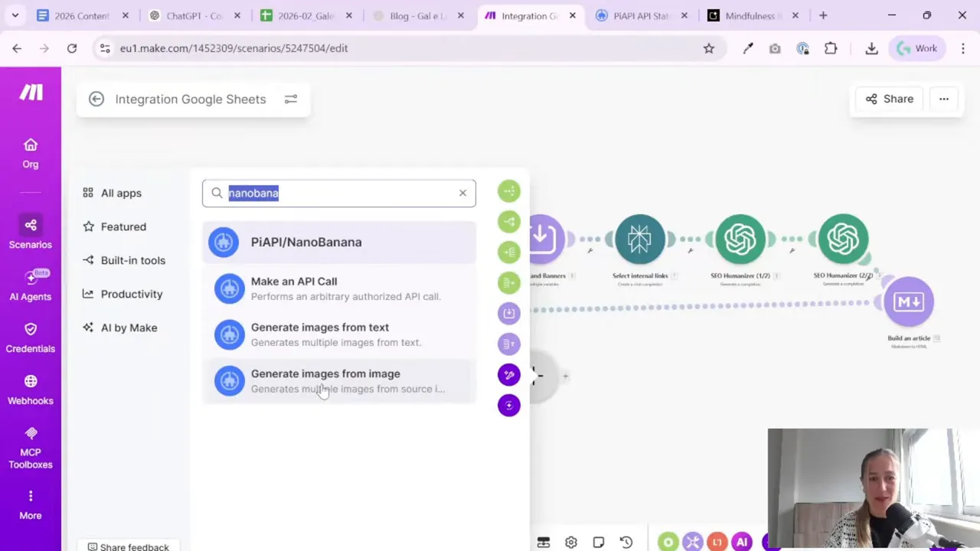Click wrench filter before Select internal links
This screenshot has width=980, height=551.
[x=590, y=250]
